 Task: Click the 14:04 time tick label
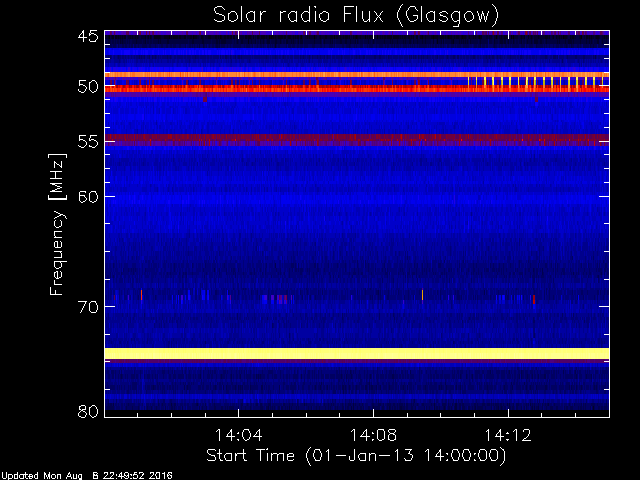coord(238,435)
